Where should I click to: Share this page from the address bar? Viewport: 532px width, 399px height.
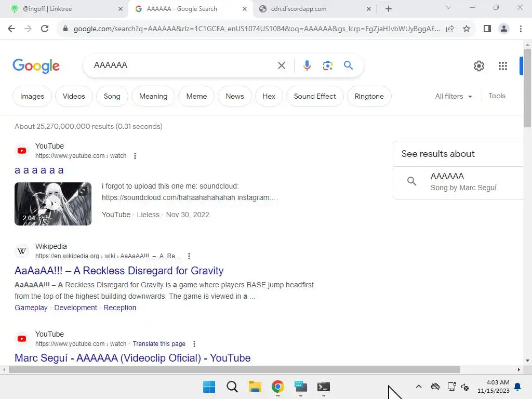click(450, 29)
